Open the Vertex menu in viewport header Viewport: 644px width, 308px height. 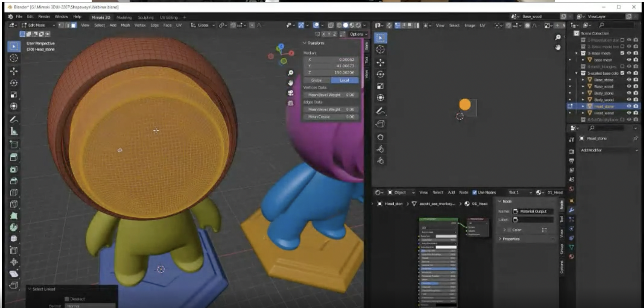[140, 25]
